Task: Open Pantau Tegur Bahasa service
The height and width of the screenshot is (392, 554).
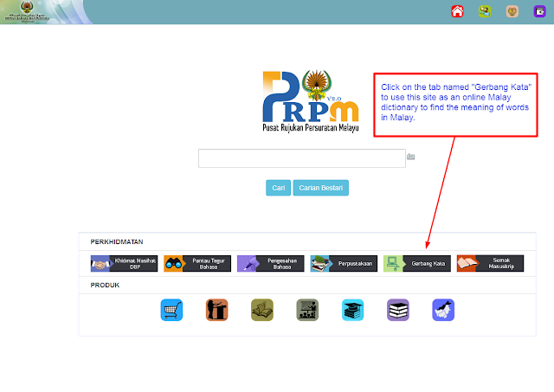Action: [197, 263]
